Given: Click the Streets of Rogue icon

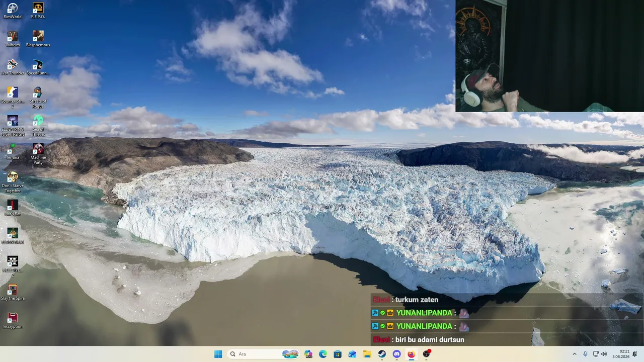Looking at the screenshot, I should pyautogui.click(x=38, y=98).
